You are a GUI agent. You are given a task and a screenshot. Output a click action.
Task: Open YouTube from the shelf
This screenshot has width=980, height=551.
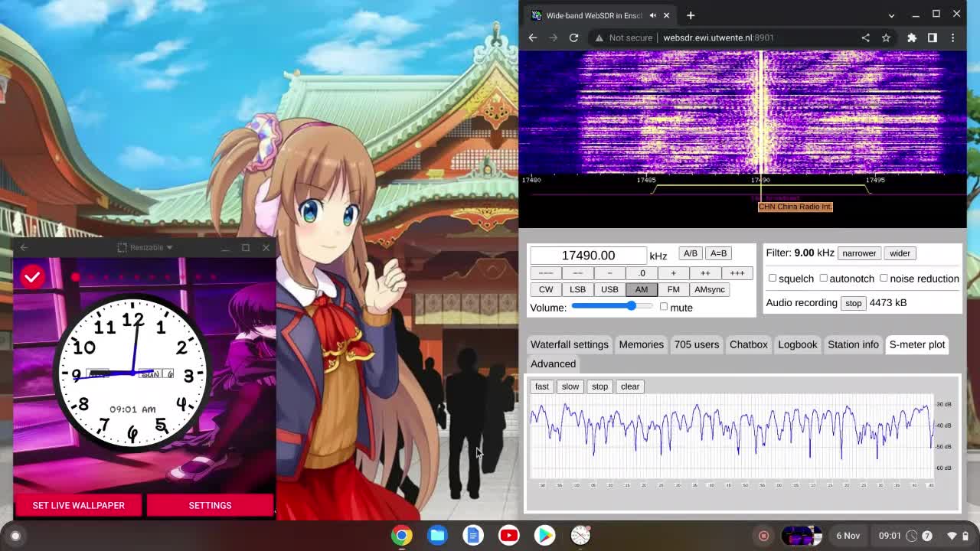pyautogui.click(x=509, y=536)
